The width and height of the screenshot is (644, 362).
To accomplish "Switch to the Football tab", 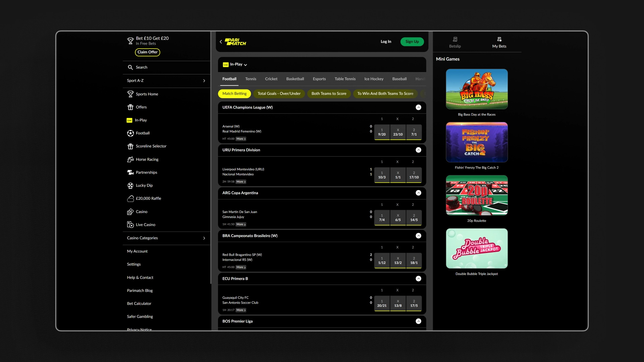I will point(229,79).
